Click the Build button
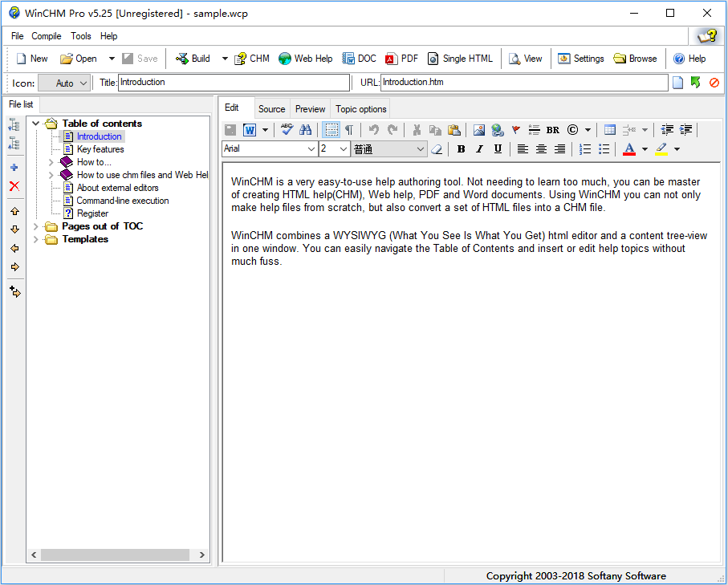728x585 pixels. coord(193,59)
